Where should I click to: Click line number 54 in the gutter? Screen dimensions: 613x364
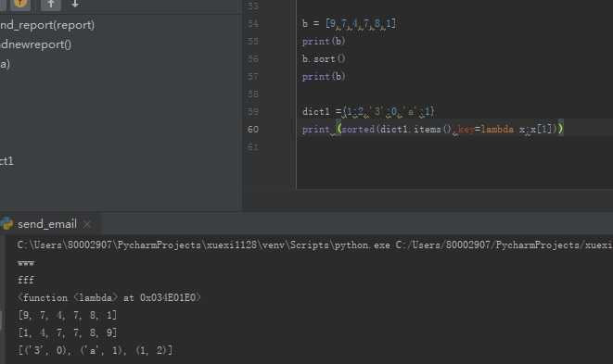click(253, 24)
